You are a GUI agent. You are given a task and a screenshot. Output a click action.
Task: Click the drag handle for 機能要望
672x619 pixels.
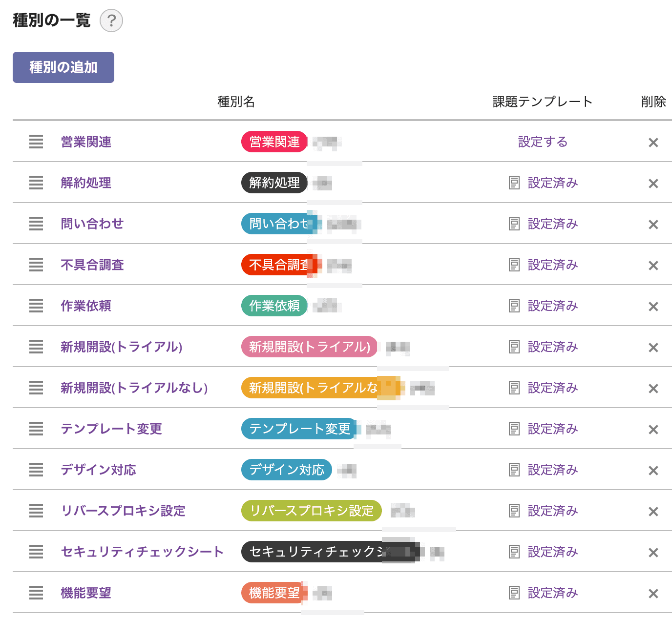(x=36, y=593)
